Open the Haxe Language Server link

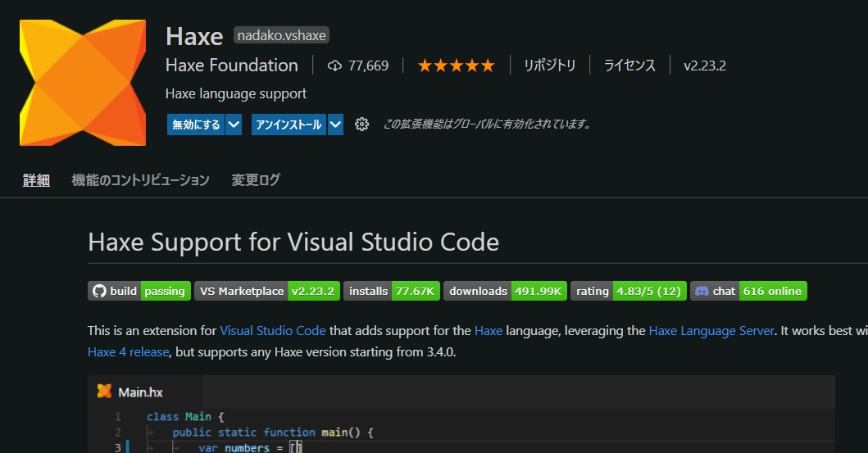[x=711, y=331]
